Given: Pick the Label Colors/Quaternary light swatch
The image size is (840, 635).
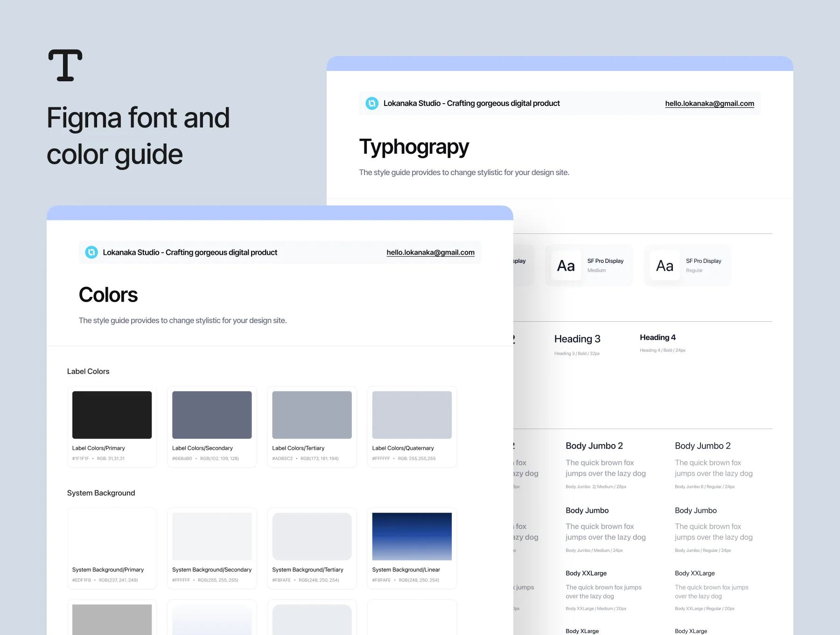Looking at the screenshot, I should pos(412,415).
